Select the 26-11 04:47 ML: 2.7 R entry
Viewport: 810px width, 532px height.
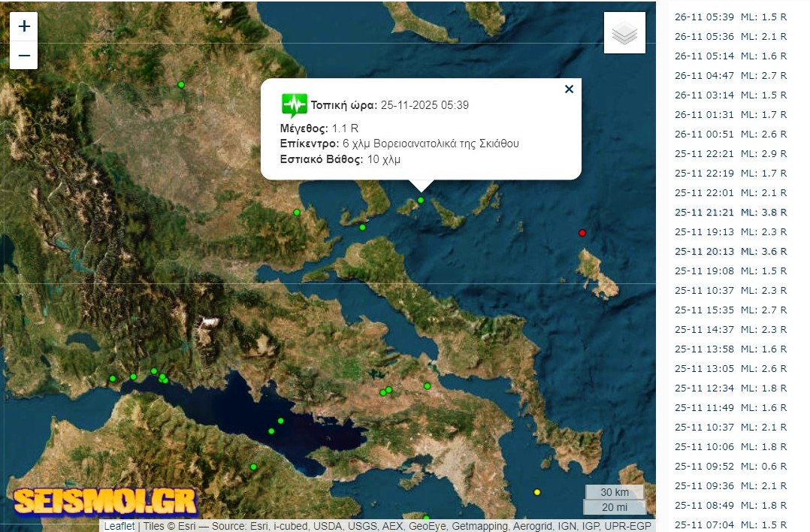pyautogui.click(x=730, y=75)
